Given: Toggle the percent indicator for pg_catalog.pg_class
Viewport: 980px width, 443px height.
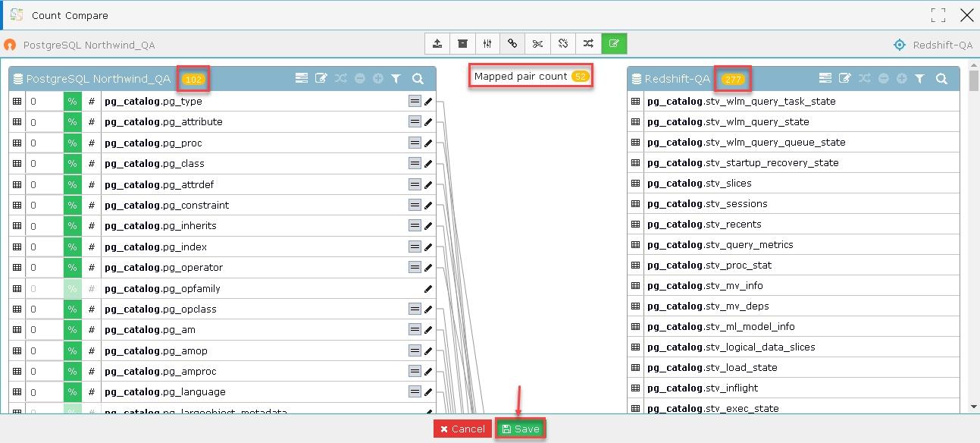Looking at the screenshot, I should click(x=72, y=163).
